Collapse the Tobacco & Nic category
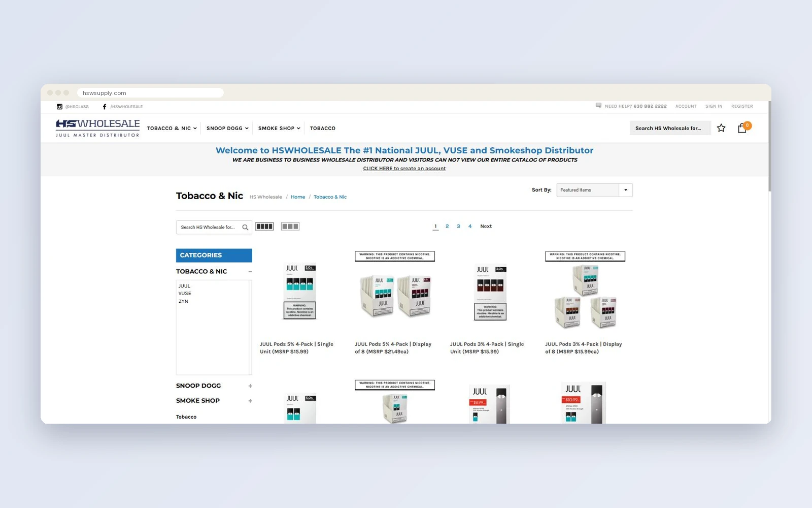Image resolution: width=812 pixels, height=508 pixels. 250,272
